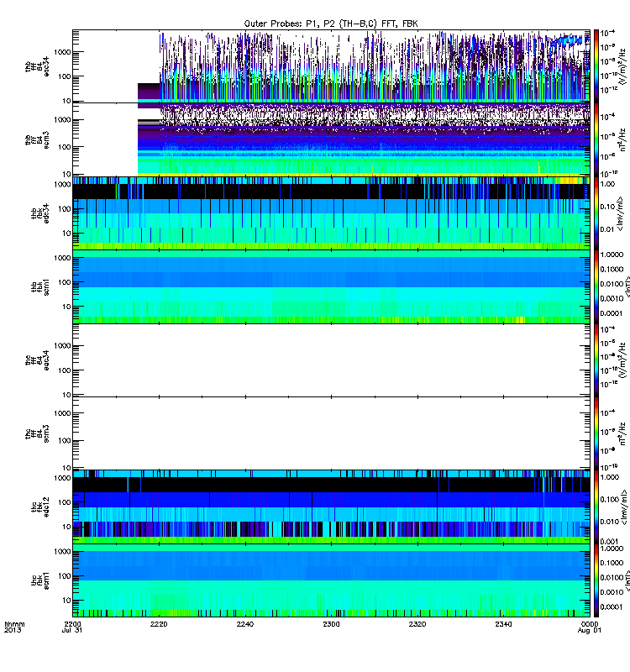Click inside the thb scm3 FFT spectrogram
Image resolution: width=630 pixels, height=672 pixels.
coord(331,139)
